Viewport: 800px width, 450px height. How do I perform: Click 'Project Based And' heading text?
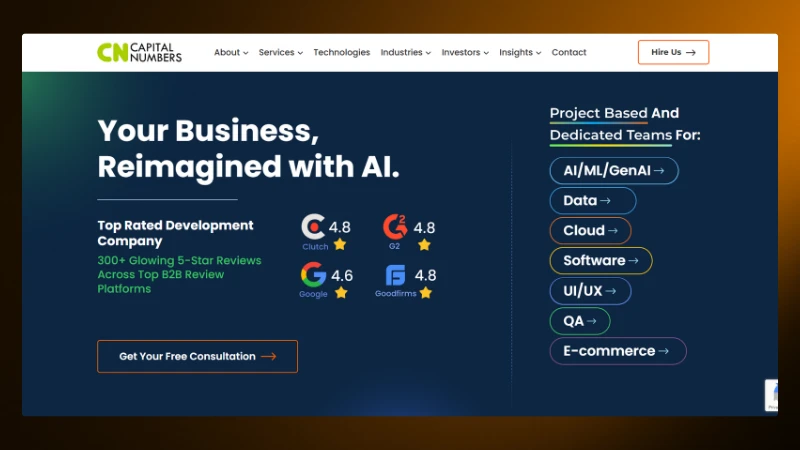tap(614, 113)
